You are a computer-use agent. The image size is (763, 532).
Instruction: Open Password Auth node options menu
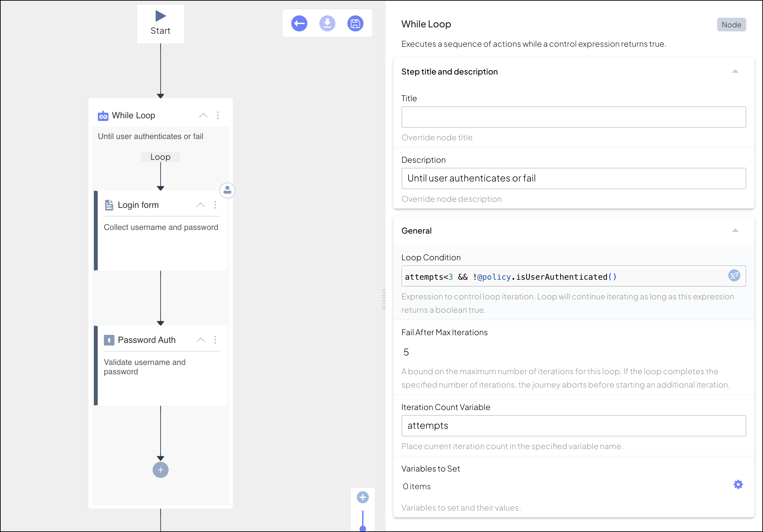pos(215,340)
